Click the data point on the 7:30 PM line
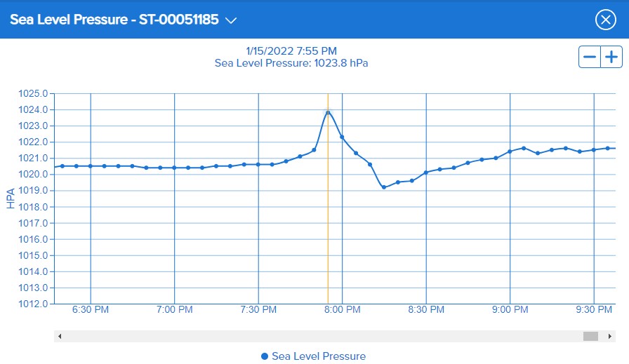629x364 pixels. (258, 164)
